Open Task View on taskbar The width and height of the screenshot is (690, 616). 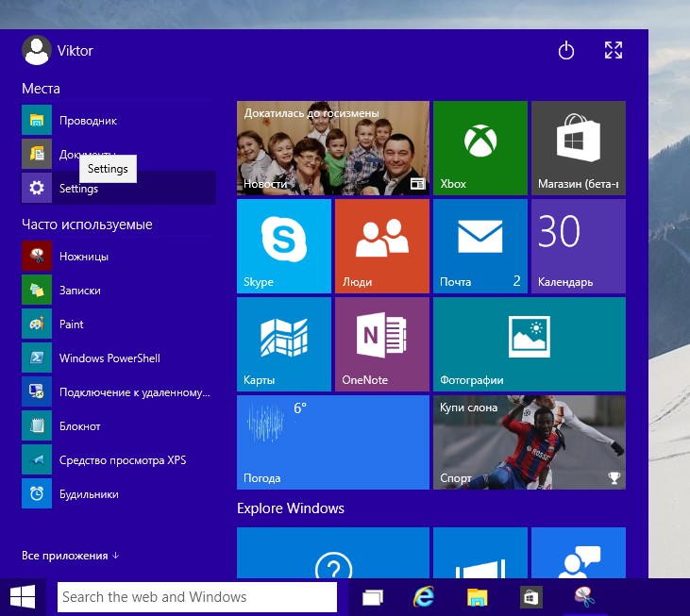[x=372, y=597]
